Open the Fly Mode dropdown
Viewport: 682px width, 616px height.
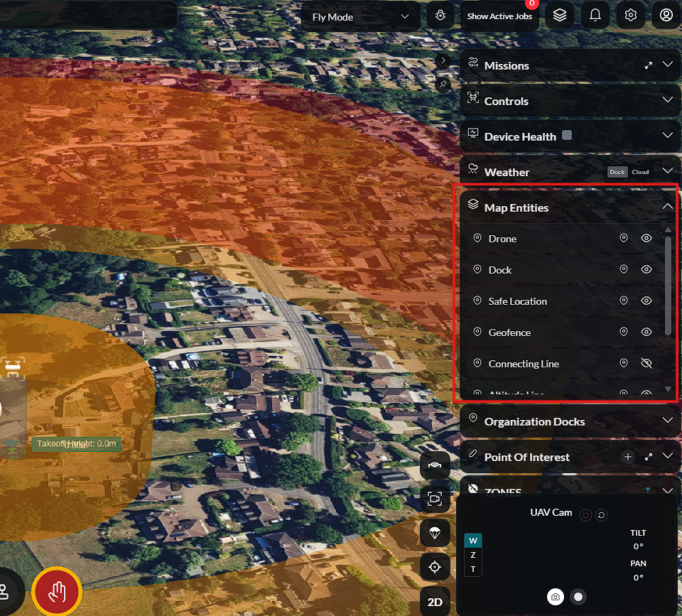tap(361, 17)
